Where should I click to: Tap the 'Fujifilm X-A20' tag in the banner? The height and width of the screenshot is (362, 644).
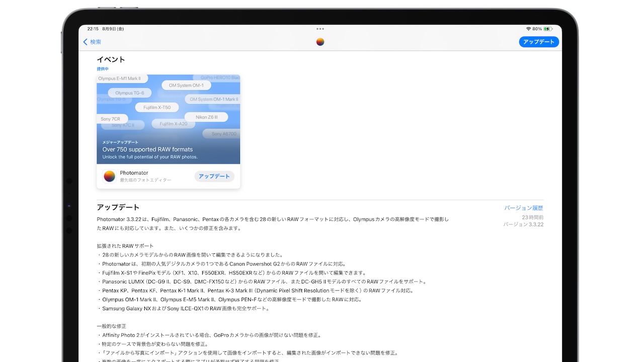(173, 124)
